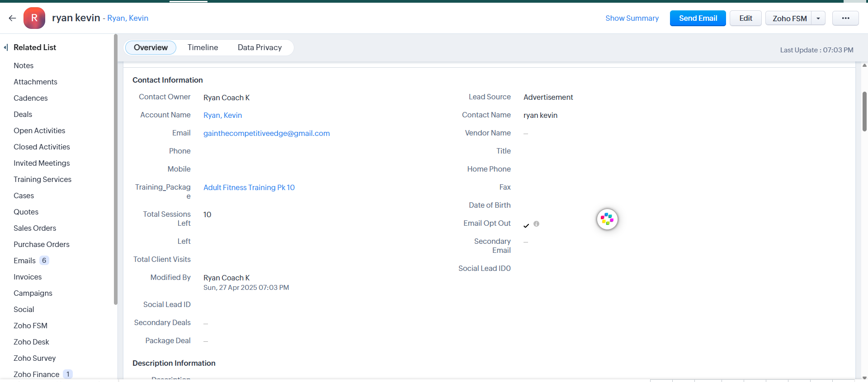Open the Ryan, Kevin account link in header

click(127, 18)
